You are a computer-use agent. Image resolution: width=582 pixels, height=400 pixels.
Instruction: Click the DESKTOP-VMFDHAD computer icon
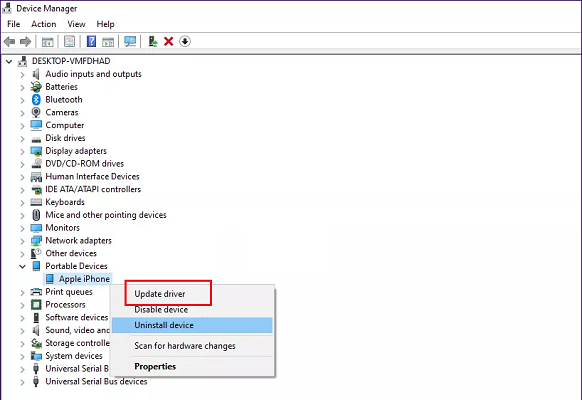23,61
